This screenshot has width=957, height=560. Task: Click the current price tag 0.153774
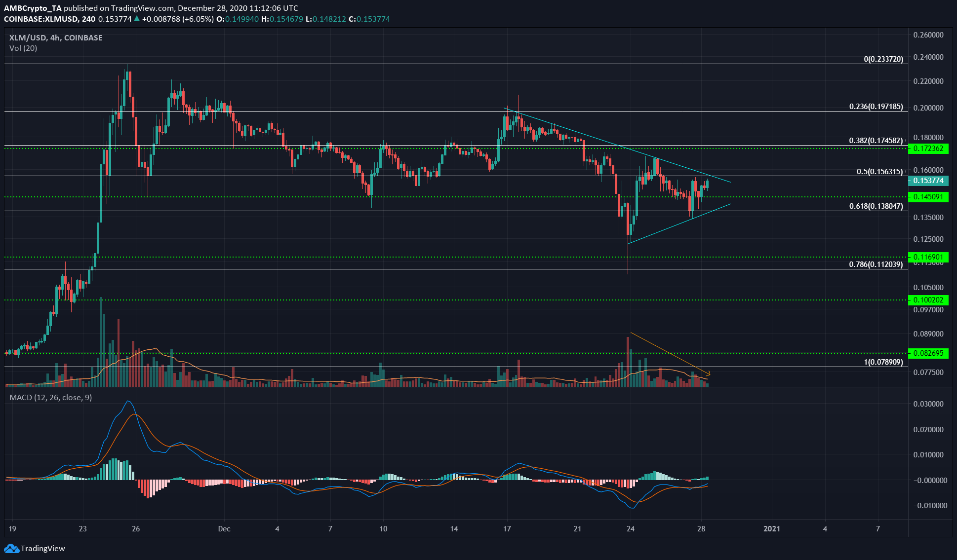point(928,181)
